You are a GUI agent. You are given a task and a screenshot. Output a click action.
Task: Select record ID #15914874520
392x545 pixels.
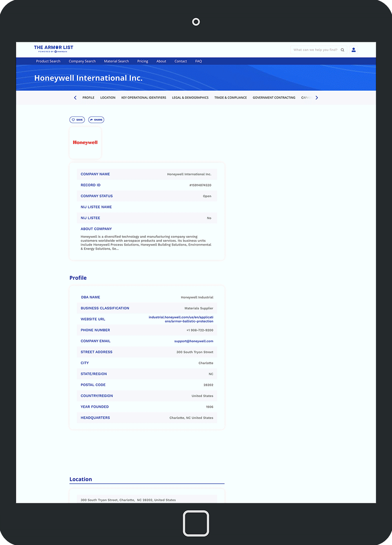pos(200,185)
